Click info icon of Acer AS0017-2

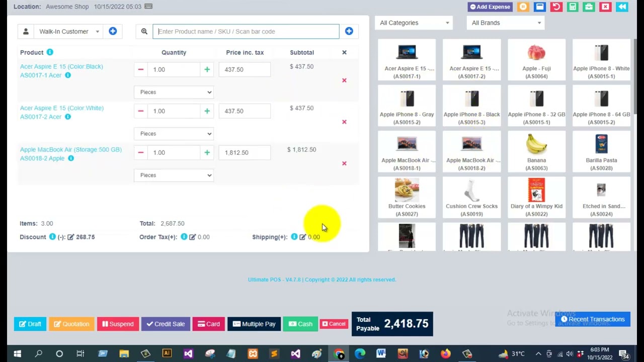coord(68,117)
